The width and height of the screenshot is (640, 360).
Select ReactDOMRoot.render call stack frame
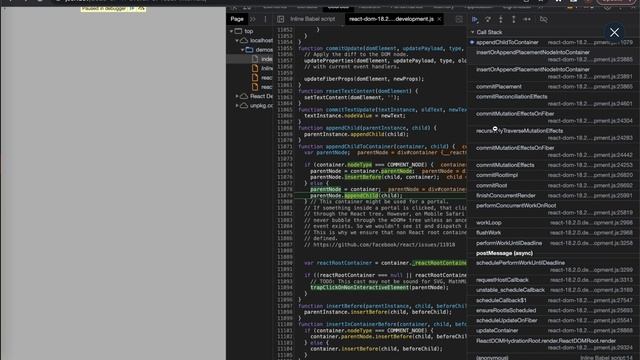point(554,344)
